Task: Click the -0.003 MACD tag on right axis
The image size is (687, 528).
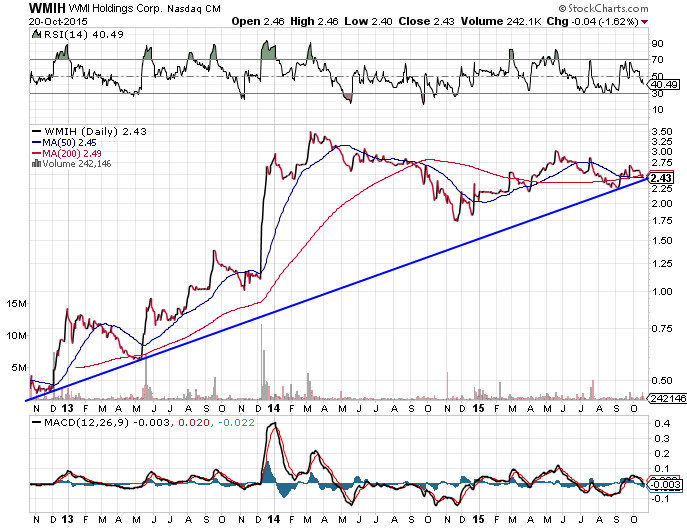Action: 664,485
